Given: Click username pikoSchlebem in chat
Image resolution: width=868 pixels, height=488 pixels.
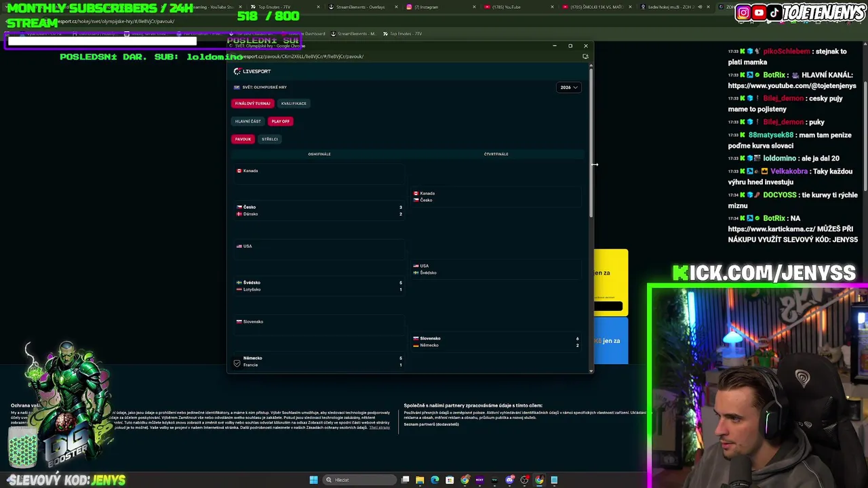Looking at the screenshot, I should click(787, 52).
